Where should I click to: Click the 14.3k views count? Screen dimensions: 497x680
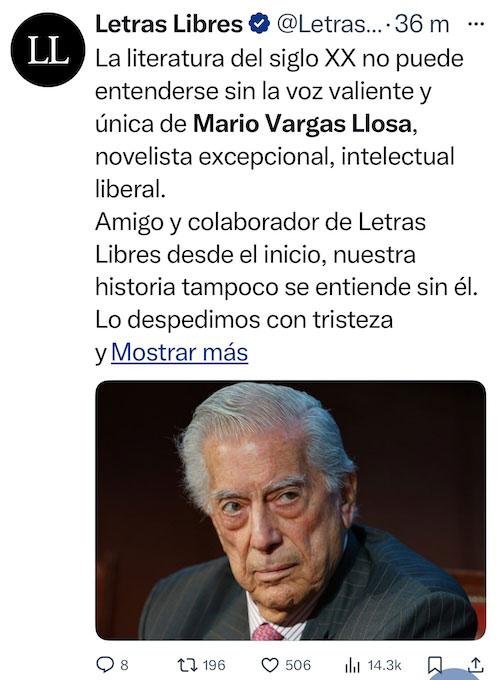point(384,665)
